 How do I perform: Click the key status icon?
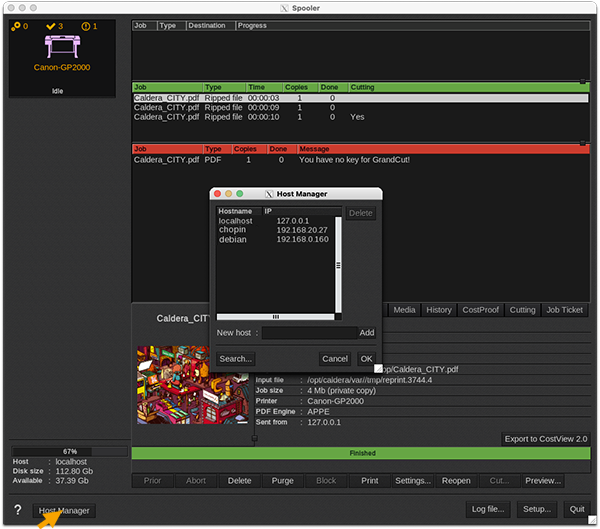click(x=16, y=26)
